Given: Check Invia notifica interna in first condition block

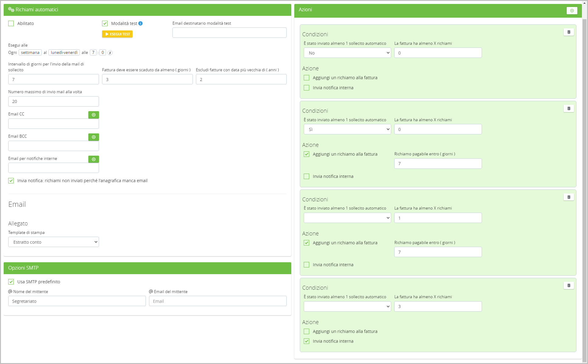Looking at the screenshot, I should click(306, 88).
